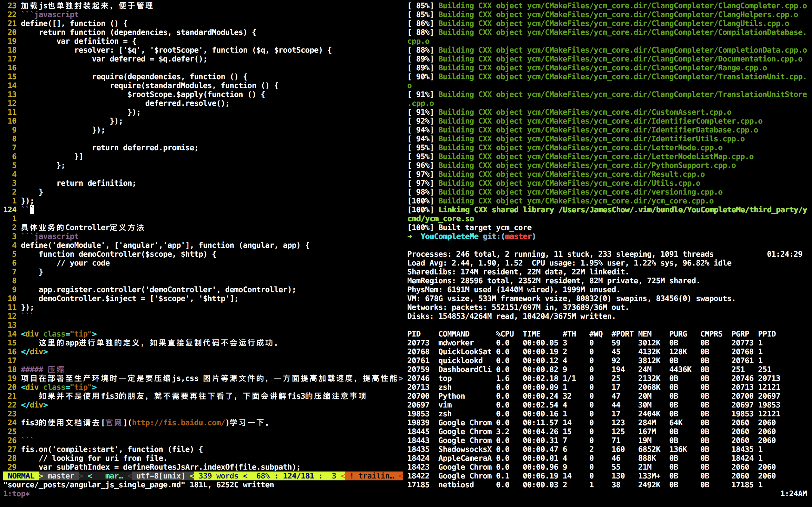812x507 pixels.
Task: Click the 官网 link text
Action: coord(114,422)
